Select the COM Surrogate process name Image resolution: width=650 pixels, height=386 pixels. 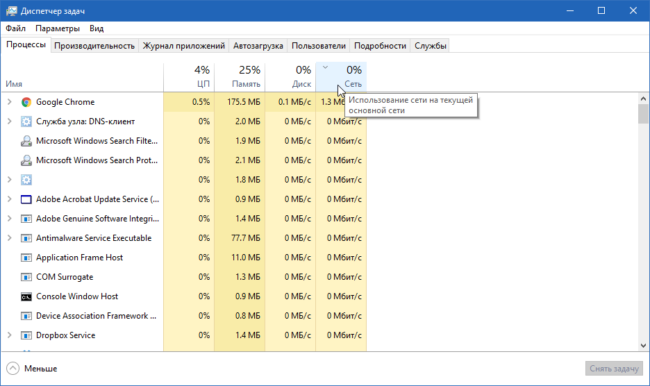pyautogui.click(x=65, y=277)
